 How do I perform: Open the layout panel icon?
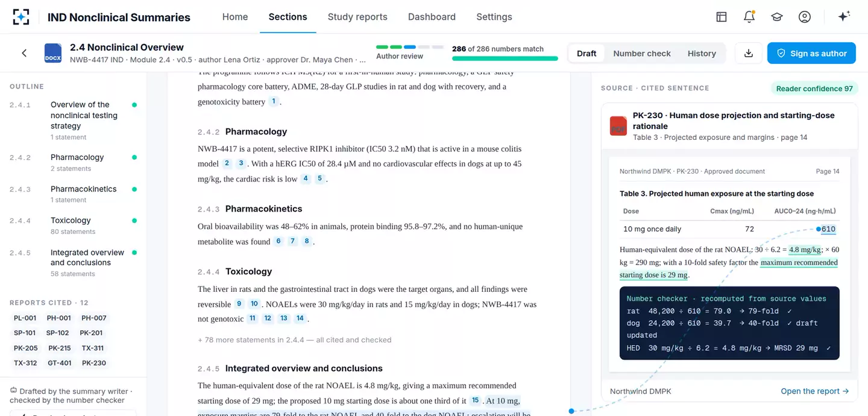[722, 17]
